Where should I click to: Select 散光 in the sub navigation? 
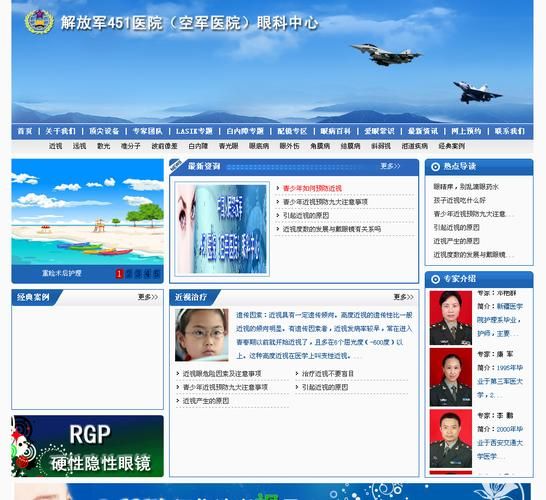103,146
